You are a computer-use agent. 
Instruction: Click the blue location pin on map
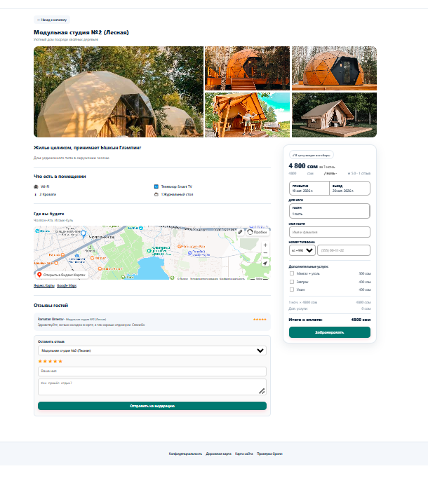point(83,234)
